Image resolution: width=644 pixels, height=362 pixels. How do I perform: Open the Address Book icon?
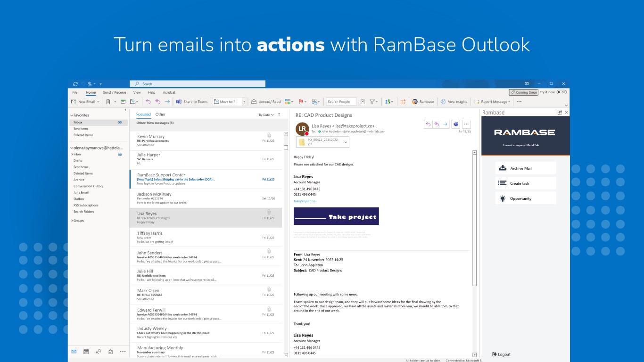pyautogui.click(x=362, y=101)
